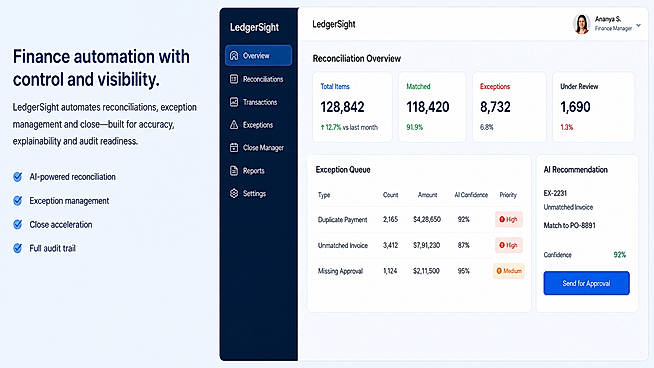The width and height of the screenshot is (654, 368).
Task: Open the Exceptions summary card
Action: pos(509,107)
